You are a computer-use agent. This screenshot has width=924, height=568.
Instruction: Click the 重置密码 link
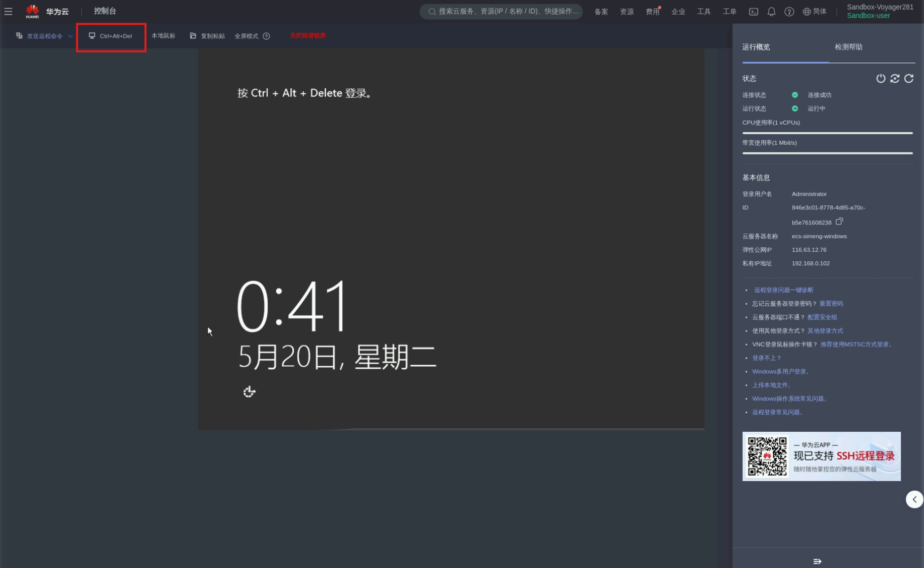point(831,304)
